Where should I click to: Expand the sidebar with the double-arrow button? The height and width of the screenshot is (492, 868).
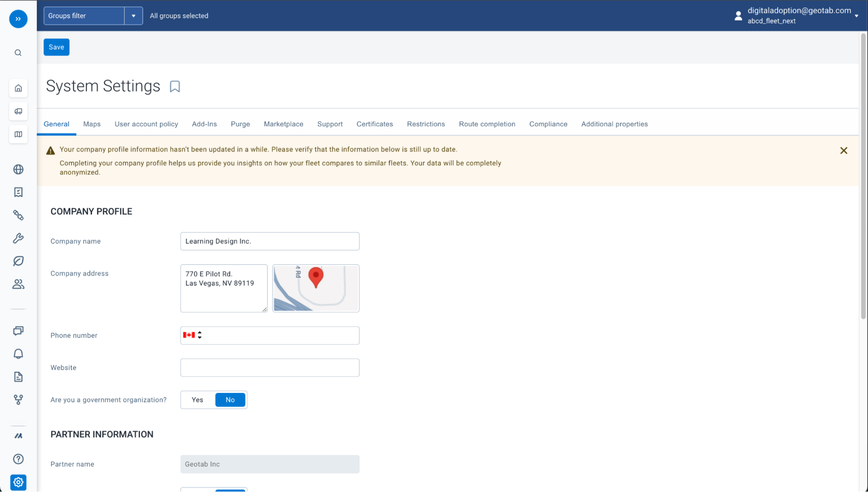tap(18, 19)
